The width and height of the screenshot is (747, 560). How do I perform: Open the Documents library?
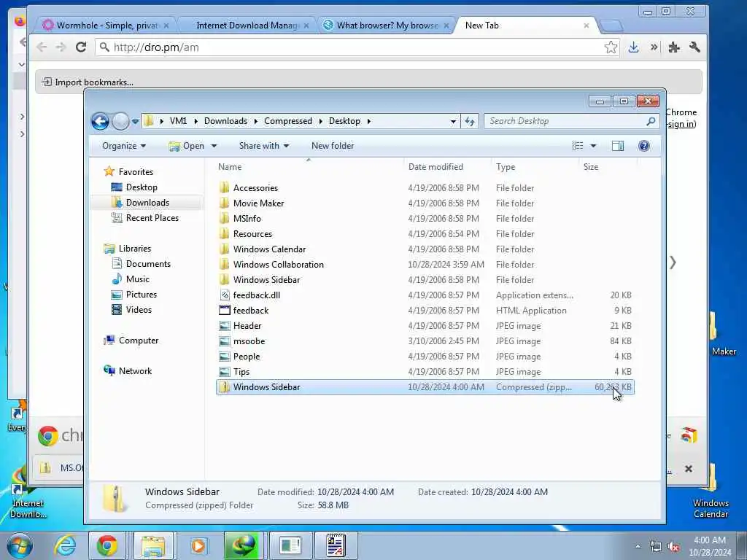tap(147, 263)
